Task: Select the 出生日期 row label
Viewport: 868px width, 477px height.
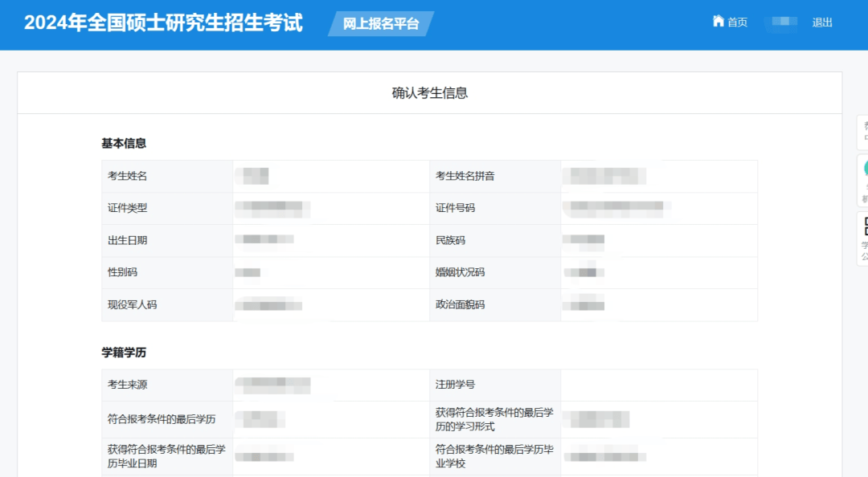Action: (x=128, y=240)
